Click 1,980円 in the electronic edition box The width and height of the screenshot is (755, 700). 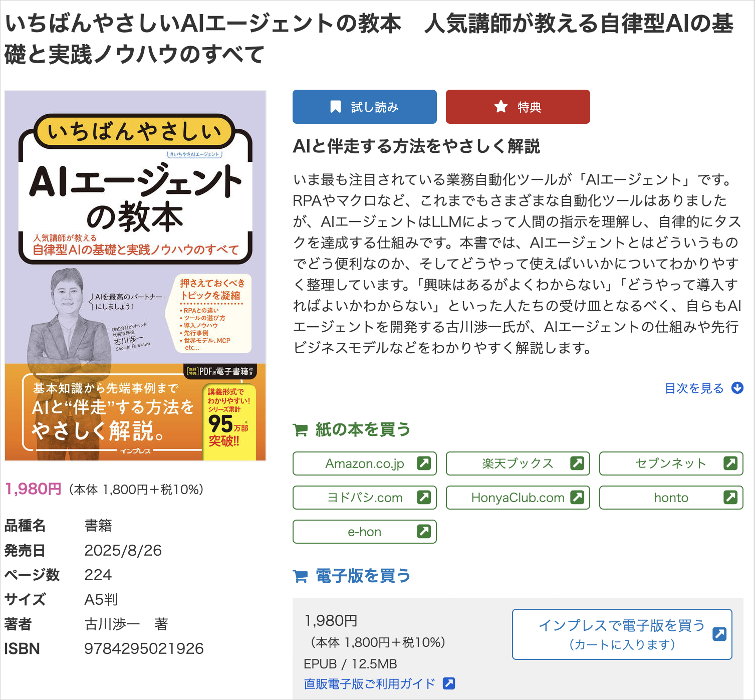[331, 621]
